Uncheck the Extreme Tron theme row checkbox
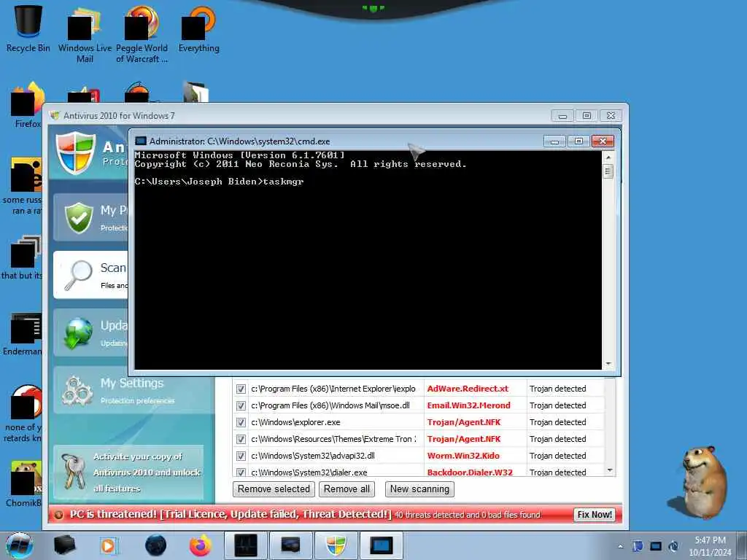747x560 pixels. coord(241,439)
